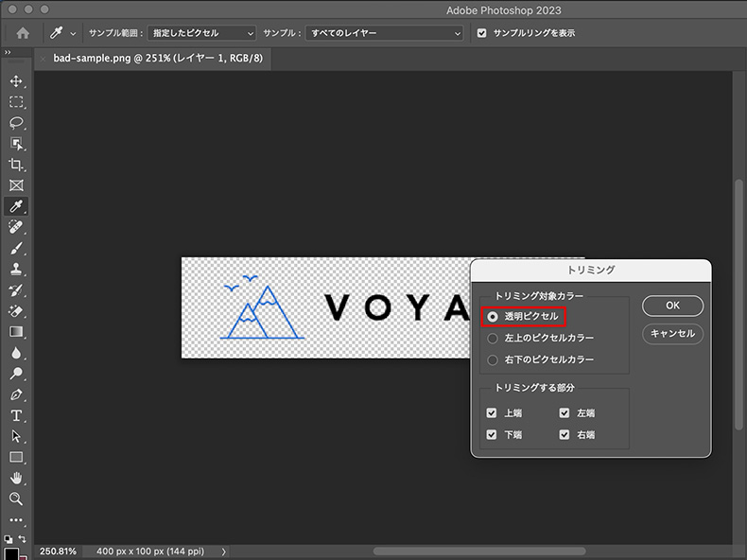Select the Hand tool
The width and height of the screenshot is (747, 560).
coord(16,478)
